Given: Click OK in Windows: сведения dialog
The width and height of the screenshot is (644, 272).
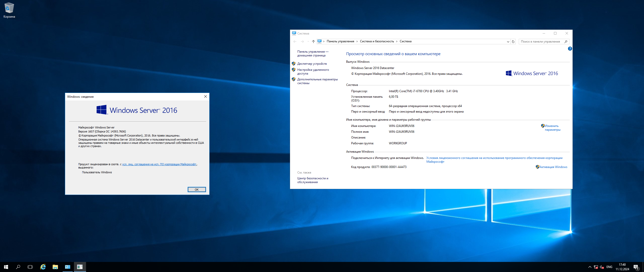Looking at the screenshot, I should coord(197,190).
